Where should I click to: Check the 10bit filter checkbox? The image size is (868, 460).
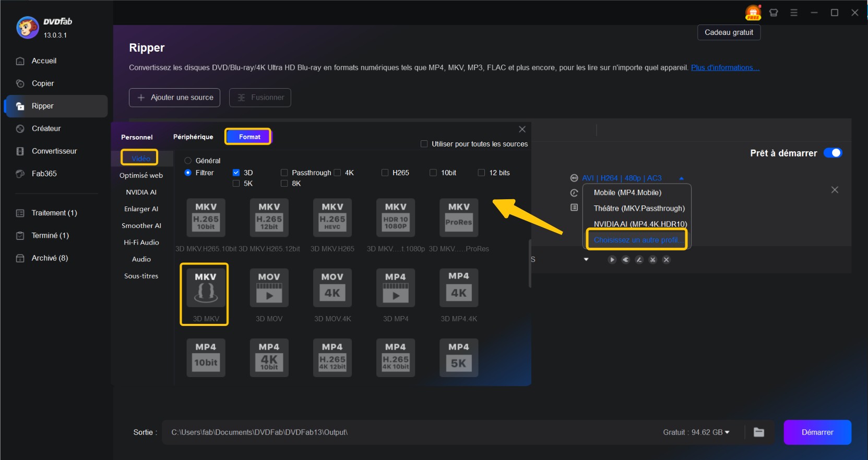pyautogui.click(x=433, y=173)
